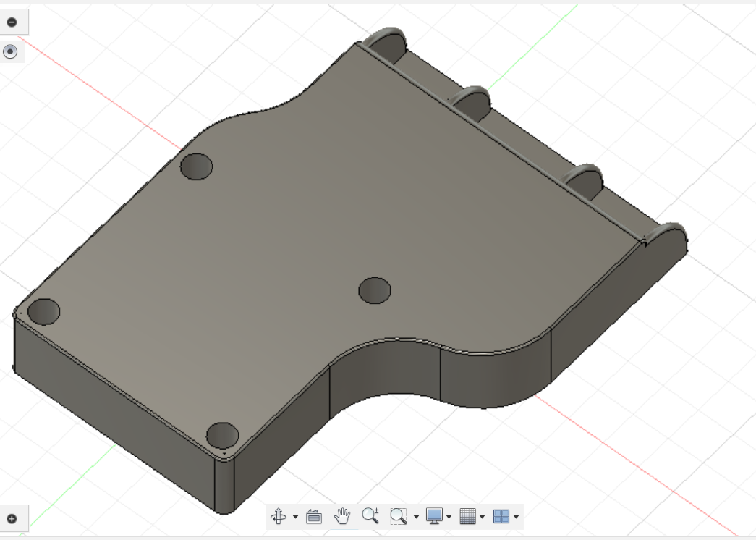Click the Grid and Snaps icon
The width and height of the screenshot is (756, 540).
pyautogui.click(x=469, y=516)
